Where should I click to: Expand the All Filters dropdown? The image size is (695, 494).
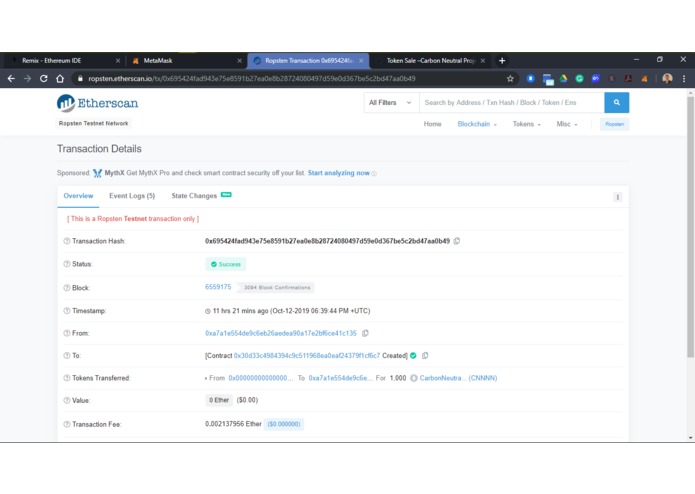coord(390,102)
